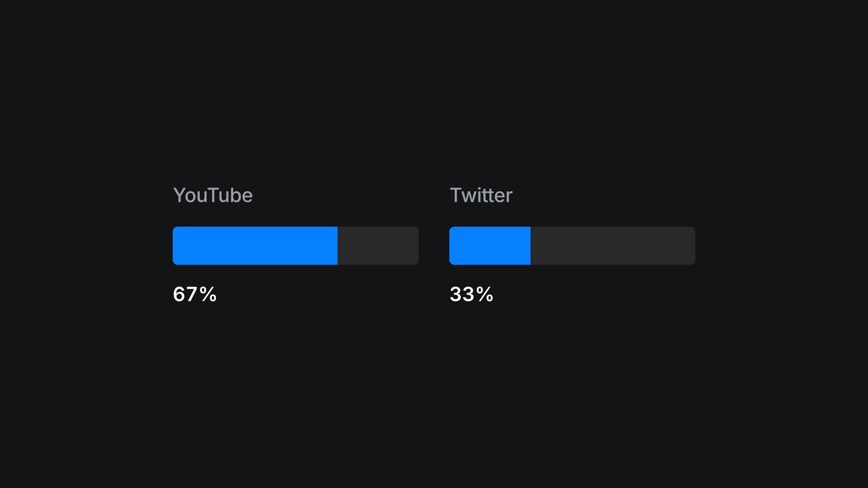The width and height of the screenshot is (868, 488).
Task: Click the blue filled portion of Twitter bar
Action: coord(490,246)
